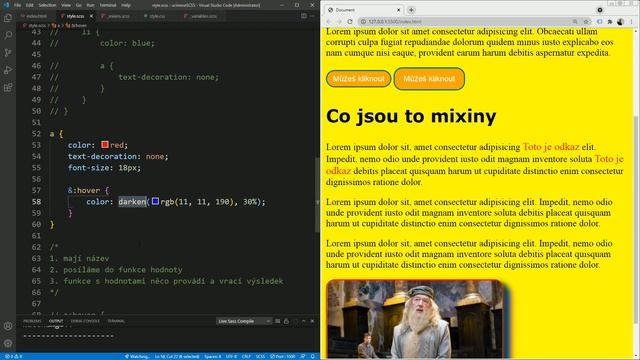Open the Edit menu
Screen dimensions: 640x360
coord(29,5)
